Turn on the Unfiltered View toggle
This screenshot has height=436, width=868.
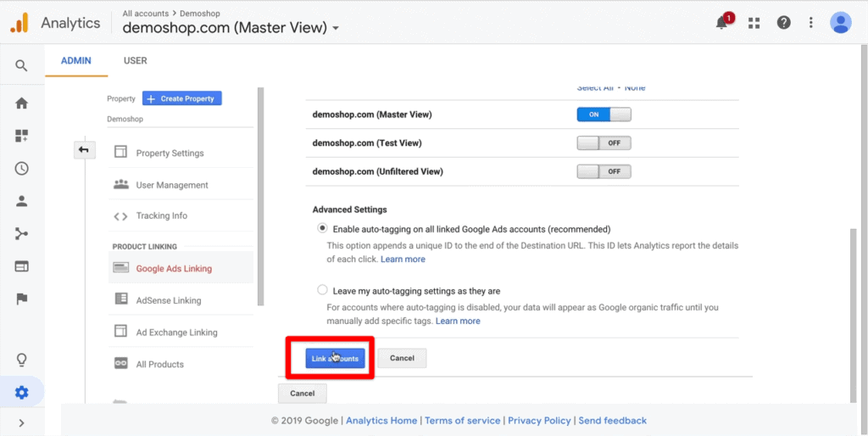tap(604, 171)
